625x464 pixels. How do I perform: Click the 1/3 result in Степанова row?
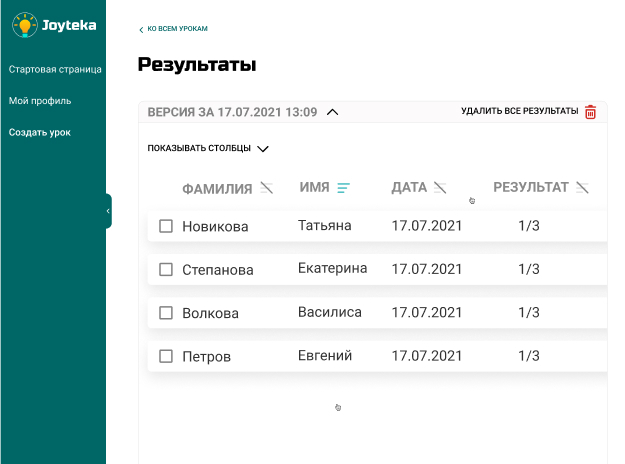click(x=529, y=269)
